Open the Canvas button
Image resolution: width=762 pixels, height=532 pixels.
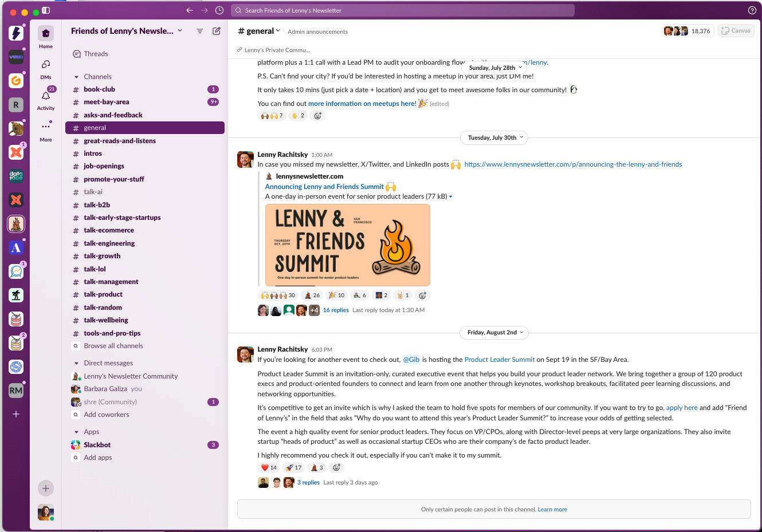[736, 31]
